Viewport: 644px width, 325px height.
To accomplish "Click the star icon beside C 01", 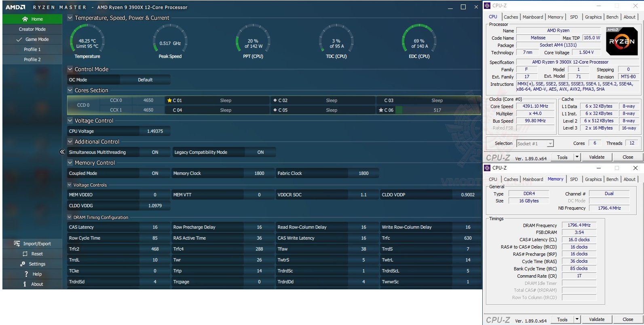I will (169, 100).
